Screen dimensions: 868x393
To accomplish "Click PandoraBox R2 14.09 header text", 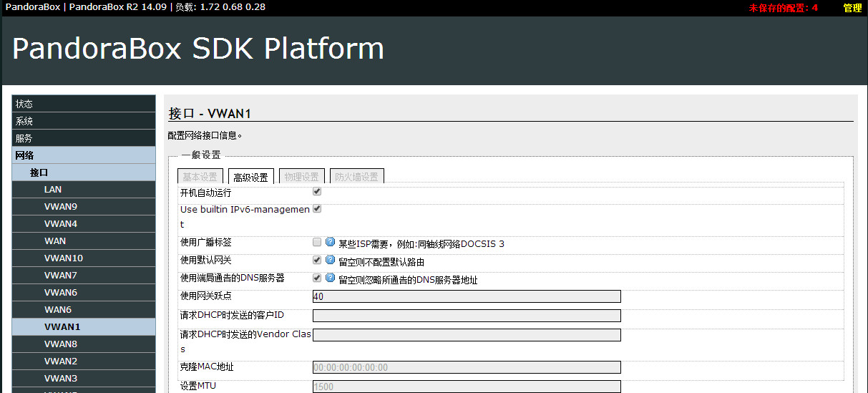I will pos(118,7).
